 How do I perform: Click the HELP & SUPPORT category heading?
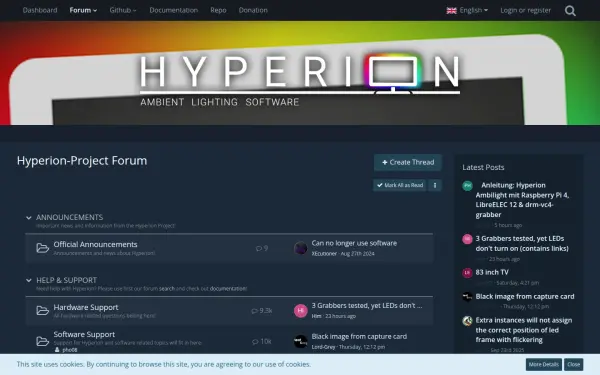pyautogui.click(x=67, y=280)
